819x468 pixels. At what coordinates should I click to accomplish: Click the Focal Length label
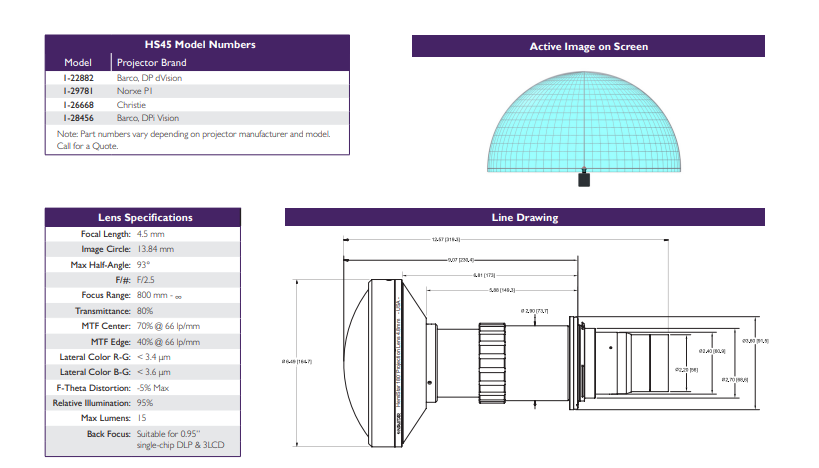click(106, 234)
